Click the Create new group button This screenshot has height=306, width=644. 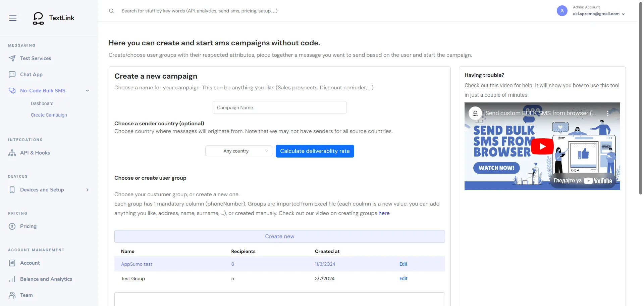tap(279, 236)
